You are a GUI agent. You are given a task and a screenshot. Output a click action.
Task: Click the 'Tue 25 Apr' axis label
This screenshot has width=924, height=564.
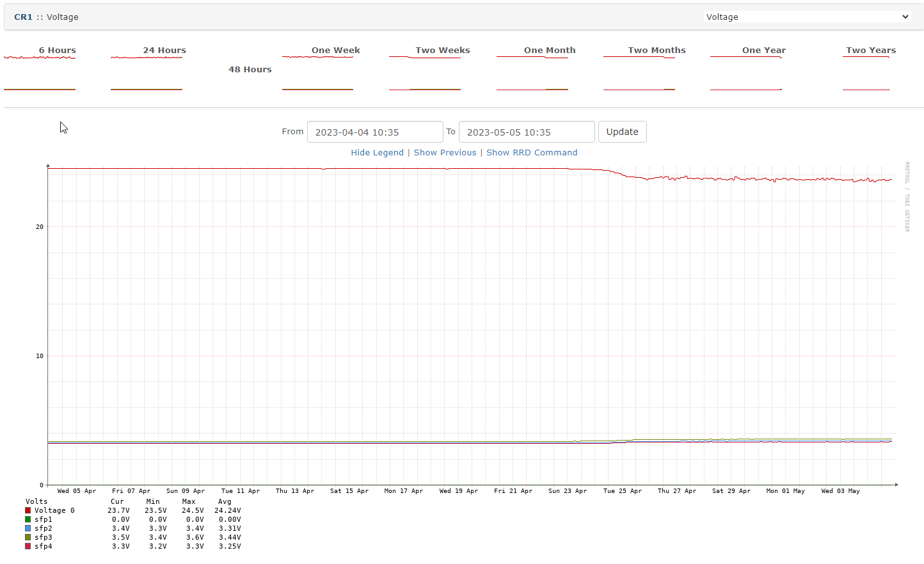click(x=623, y=491)
